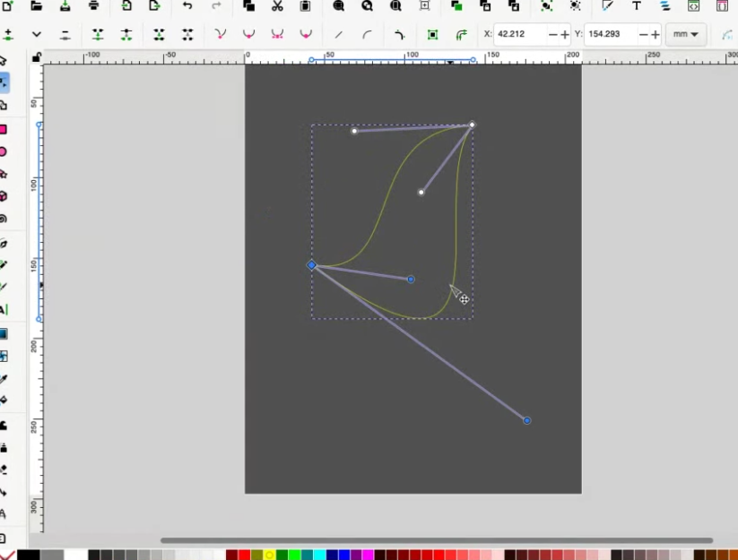Zoom to fit drawing
The width and height of the screenshot is (738, 560).
tap(367, 5)
